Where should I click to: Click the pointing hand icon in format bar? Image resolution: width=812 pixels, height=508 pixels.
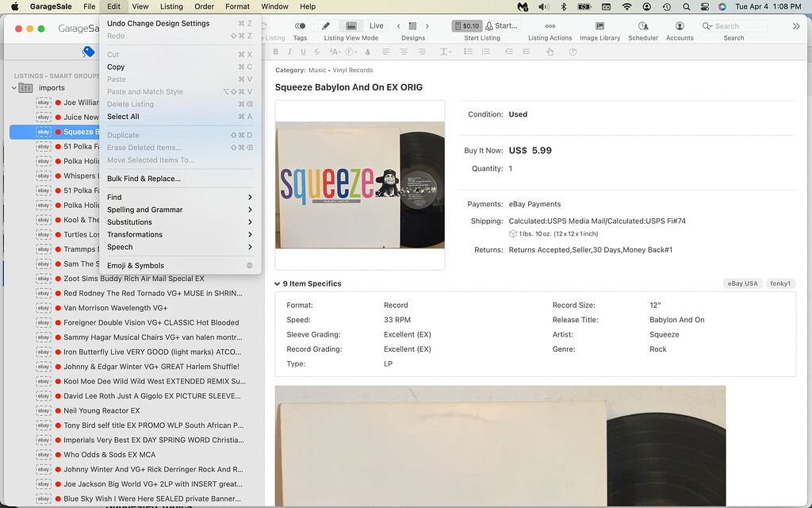(550, 52)
